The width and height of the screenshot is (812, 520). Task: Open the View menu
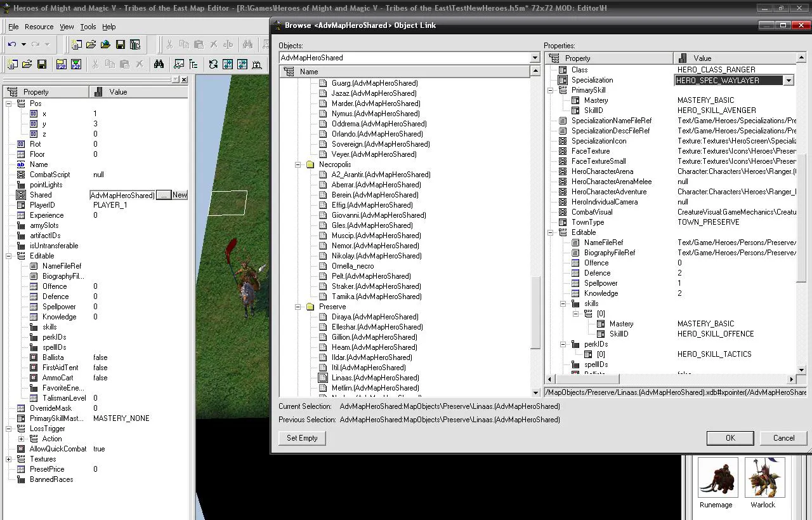(x=67, y=27)
